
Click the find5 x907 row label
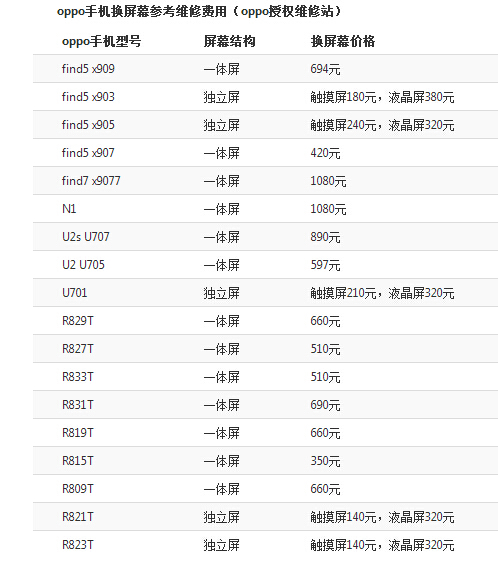pyautogui.click(x=88, y=153)
